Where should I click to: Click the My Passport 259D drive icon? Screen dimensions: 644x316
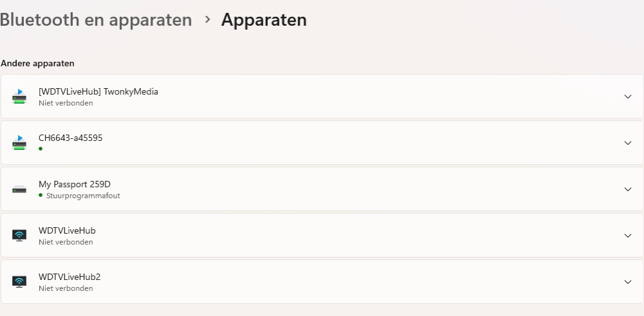(19, 189)
